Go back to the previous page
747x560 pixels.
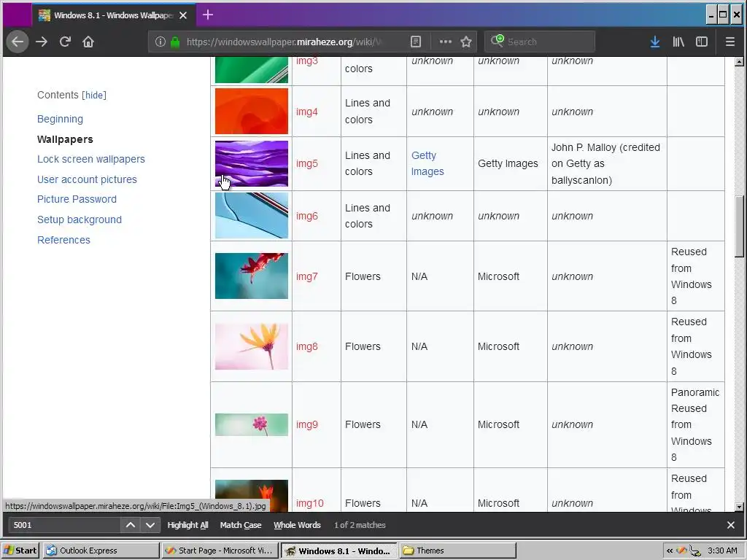(18, 42)
